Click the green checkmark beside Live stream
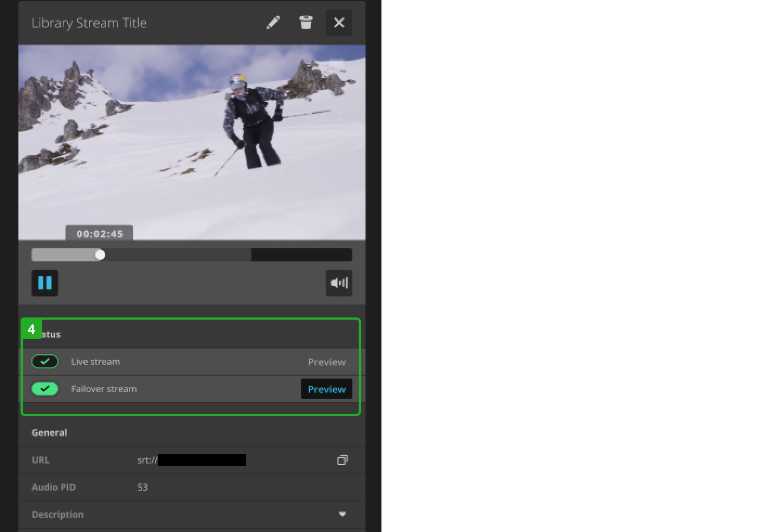Screen dimensions: 764x532 pyautogui.click(x=45, y=361)
